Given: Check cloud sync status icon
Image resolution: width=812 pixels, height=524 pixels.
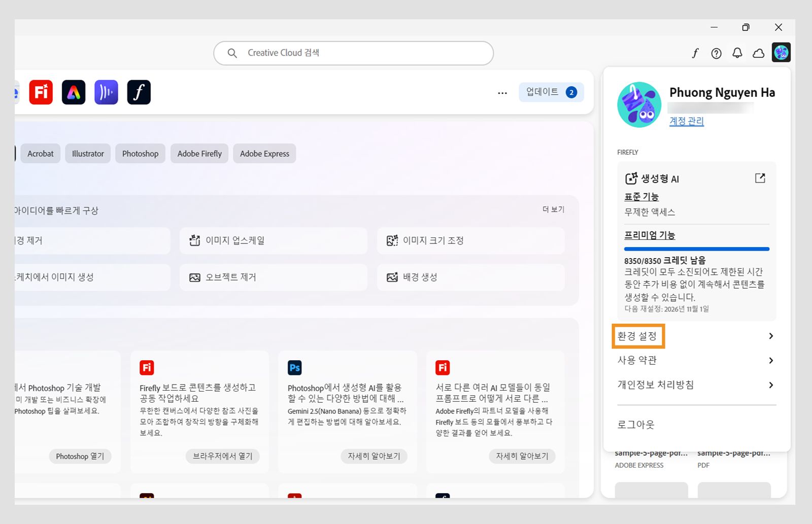Looking at the screenshot, I should (758, 53).
